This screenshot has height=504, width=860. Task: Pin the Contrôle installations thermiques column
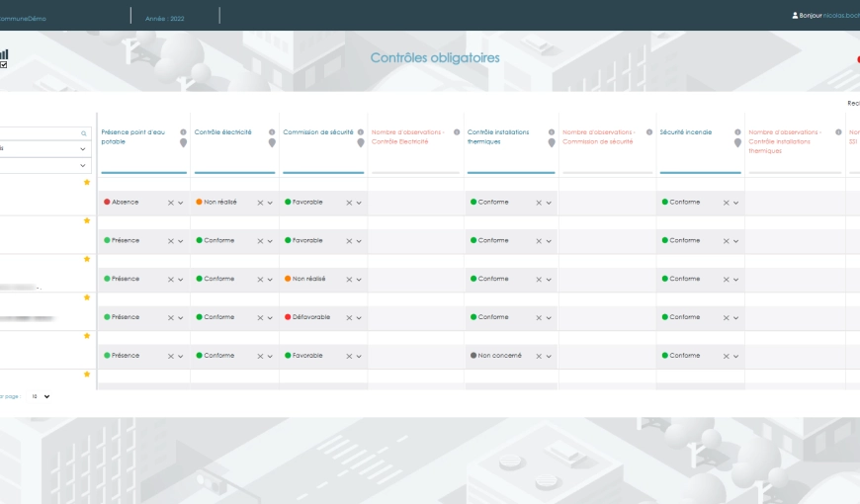click(x=552, y=142)
